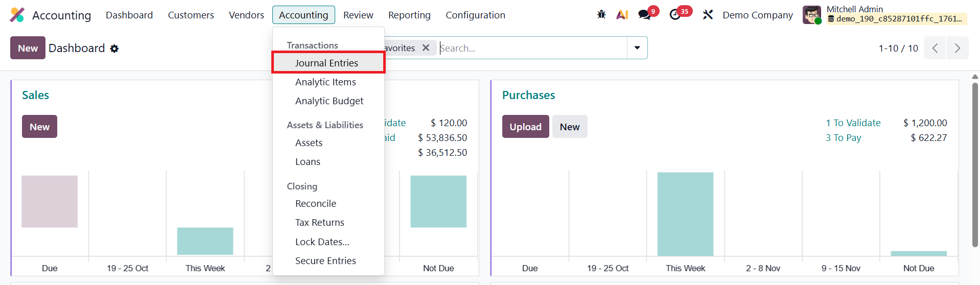The height and width of the screenshot is (285, 980).
Task: Open the Reporting menu
Action: click(409, 15)
